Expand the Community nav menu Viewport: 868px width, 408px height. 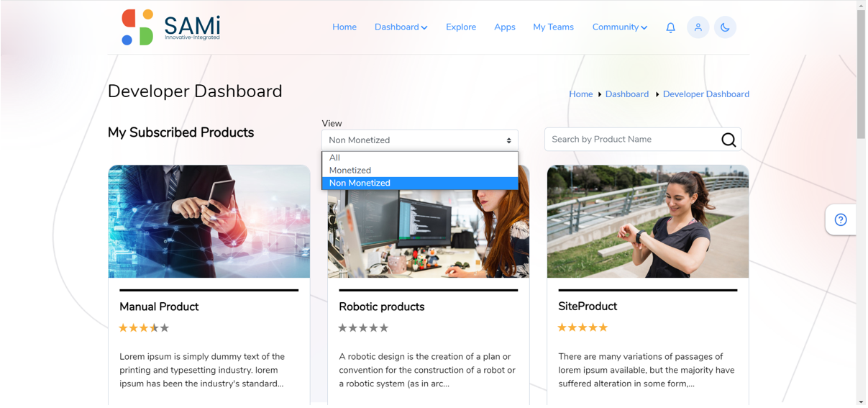[619, 27]
